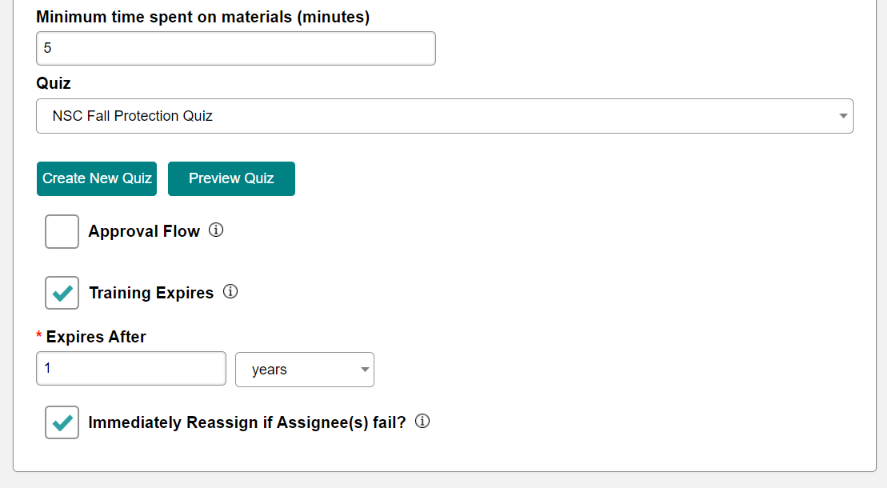Click the Approval Flow label text
This screenshot has height=488, width=887.
(x=144, y=231)
